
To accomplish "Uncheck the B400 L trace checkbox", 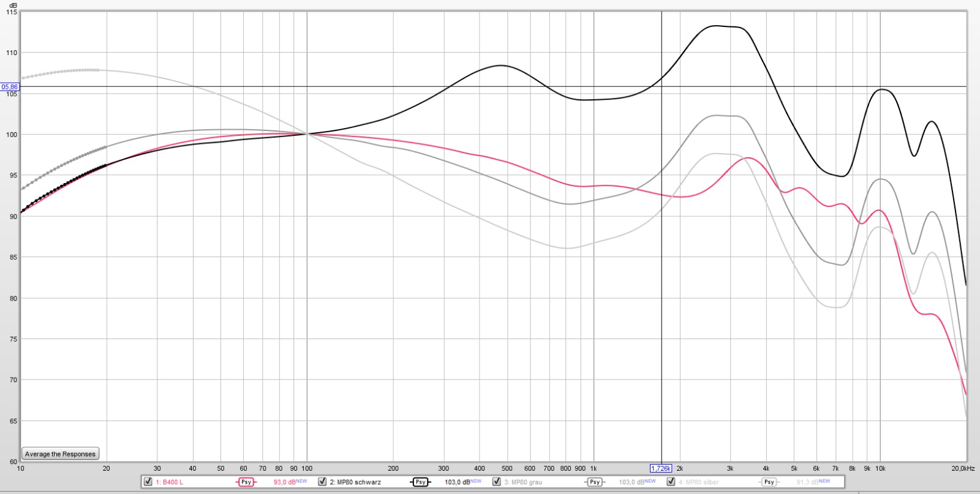I will pyautogui.click(x=148, y=482).
